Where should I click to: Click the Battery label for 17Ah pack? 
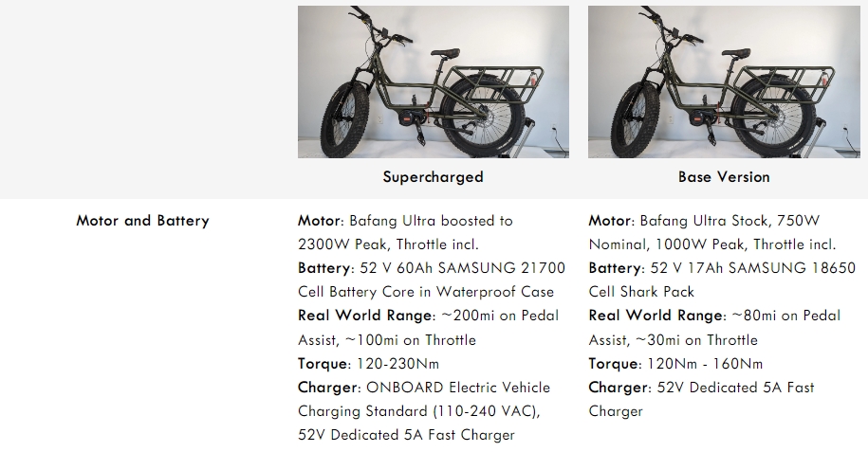(x=615, y=268)
